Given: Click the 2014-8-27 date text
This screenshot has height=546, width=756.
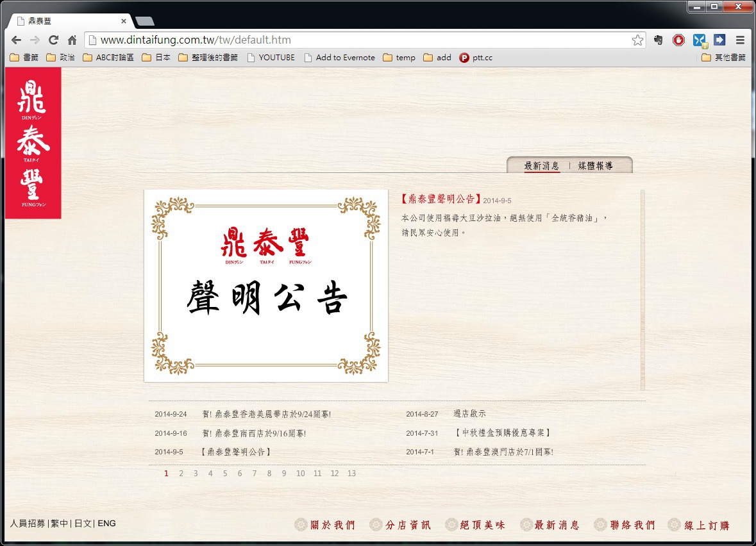Looking at the screenshot, I should [x=422, y=414].
